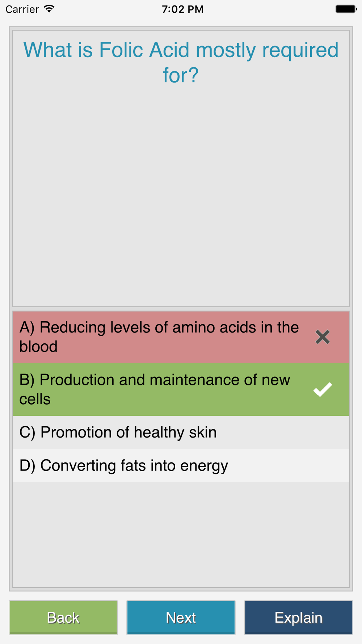Select answer B about production of new cells

tap(181, 389)
